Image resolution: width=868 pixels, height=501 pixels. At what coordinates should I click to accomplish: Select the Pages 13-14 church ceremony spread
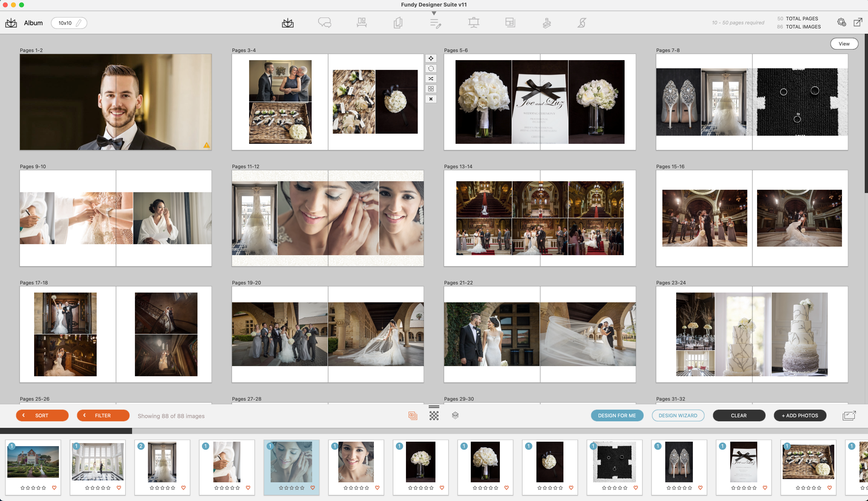click(540, 218)
